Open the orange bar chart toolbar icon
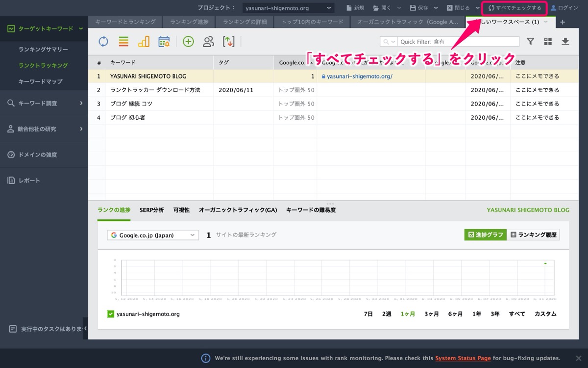The width and height of the screenshot is (588, 368). pos(144,42)
